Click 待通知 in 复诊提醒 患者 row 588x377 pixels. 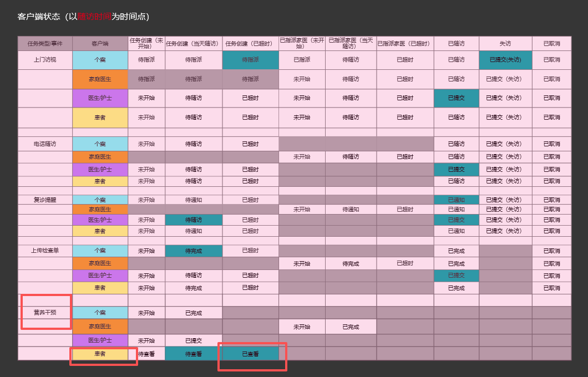pyautogui.click(x=194, y=231)
